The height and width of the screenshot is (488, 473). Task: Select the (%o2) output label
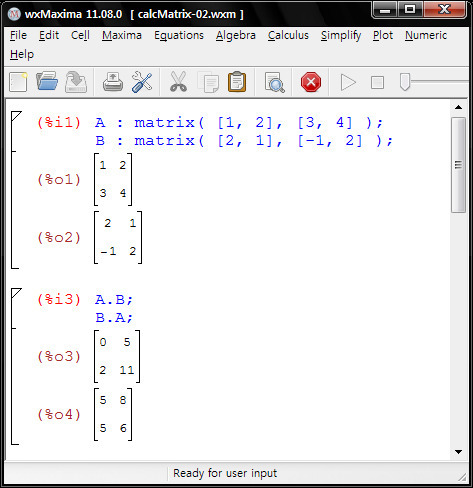pos(59,238)
